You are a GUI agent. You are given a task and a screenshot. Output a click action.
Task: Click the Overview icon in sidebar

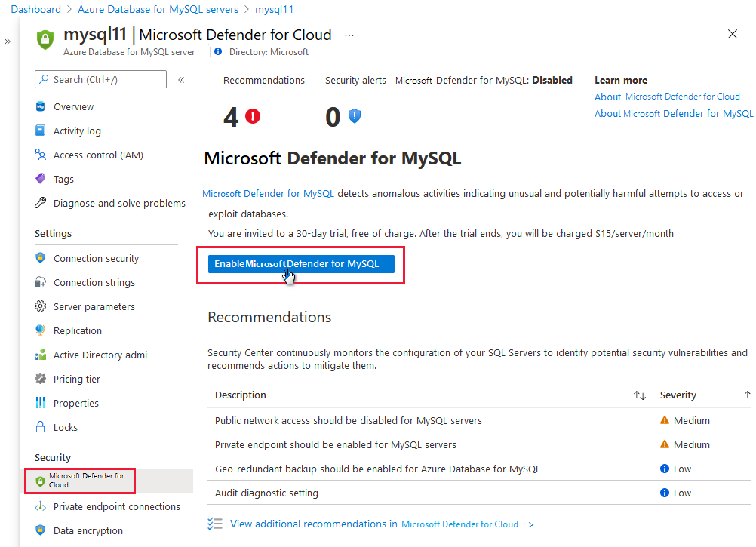41,107
